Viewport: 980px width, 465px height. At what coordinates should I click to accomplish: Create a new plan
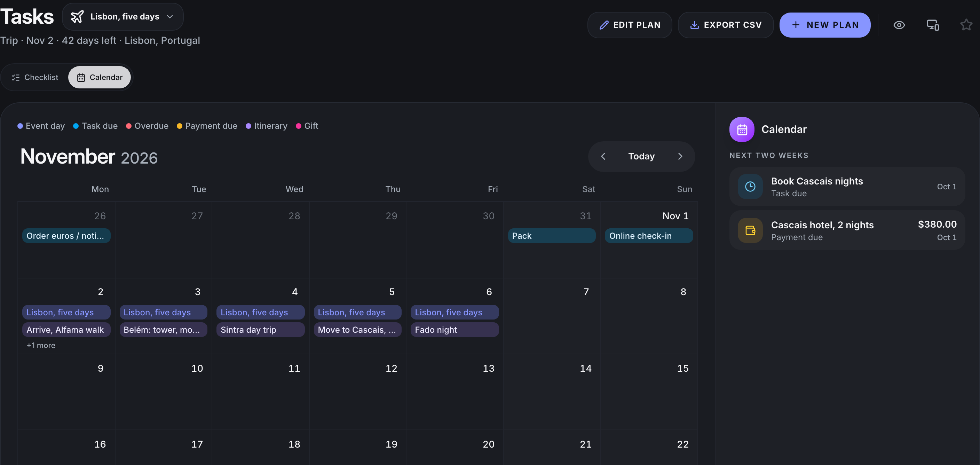coord(825,25)
